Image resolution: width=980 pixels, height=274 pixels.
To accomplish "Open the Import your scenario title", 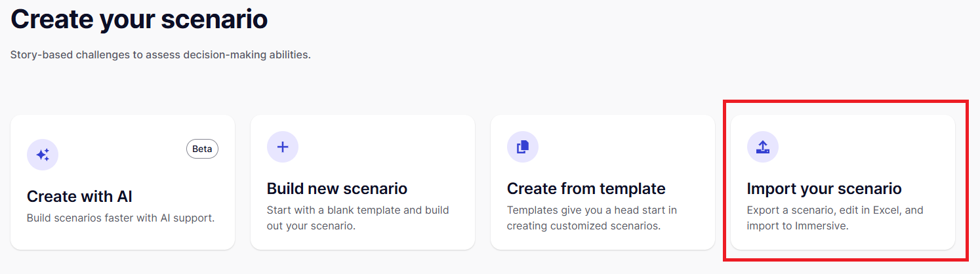I will coord(824,189).
